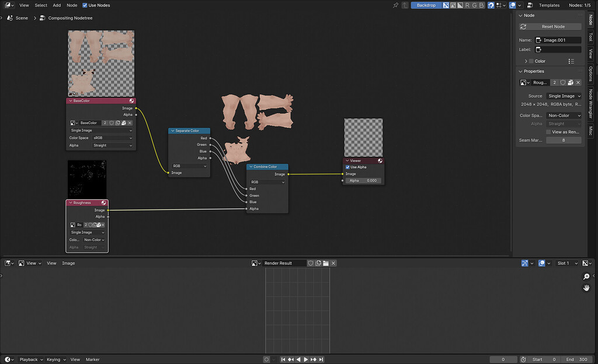The height and width of the screenshot is (364, 598).
Task: Enable the View as Render checkbox
Action: (x=548, y=132)
